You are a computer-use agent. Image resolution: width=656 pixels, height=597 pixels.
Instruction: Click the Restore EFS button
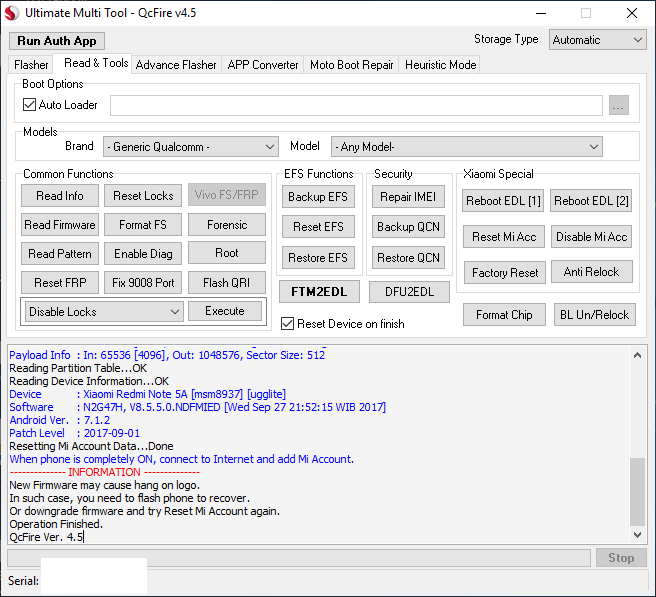(318, 258)
